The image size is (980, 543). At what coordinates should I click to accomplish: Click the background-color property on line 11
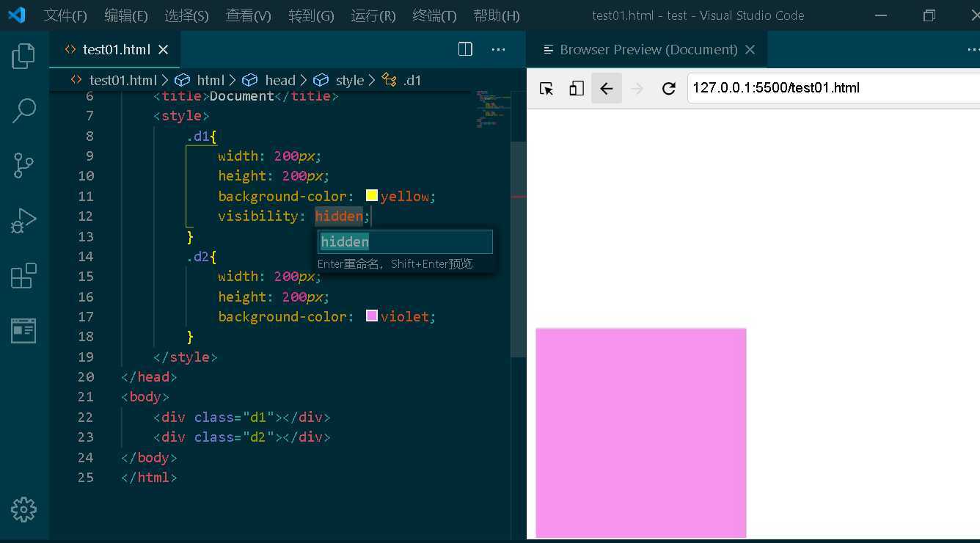[x=282, y=196]
